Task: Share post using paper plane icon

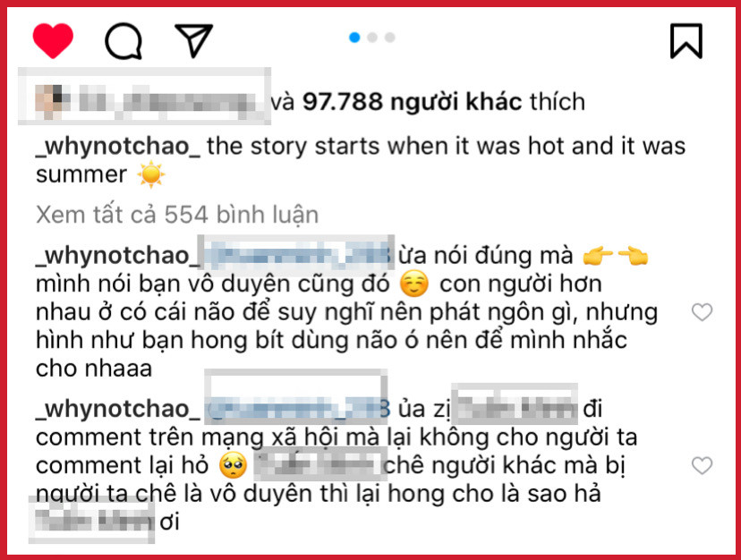Action: click(194, 40)
